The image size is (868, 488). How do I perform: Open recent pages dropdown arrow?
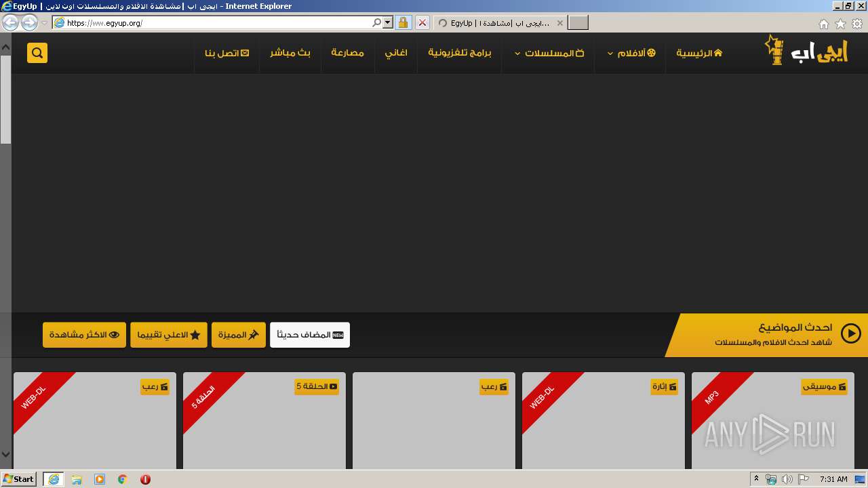tap(45, 22)
